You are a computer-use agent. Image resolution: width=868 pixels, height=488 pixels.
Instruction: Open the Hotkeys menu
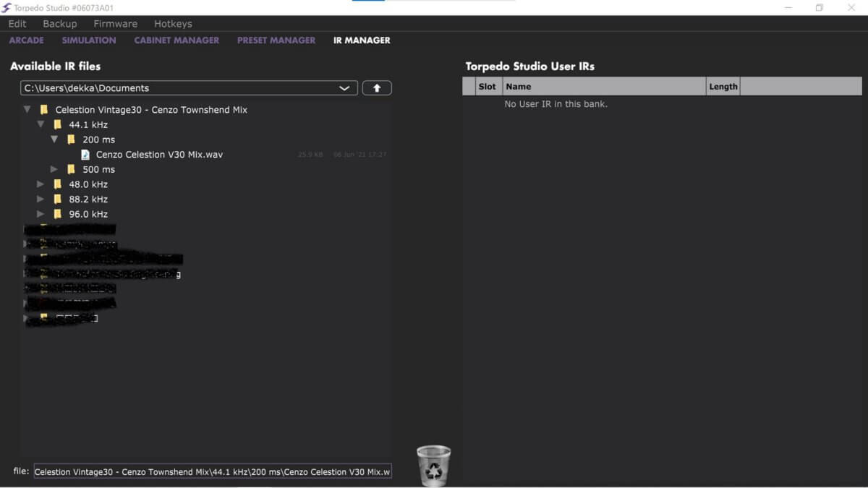click(173, 24)
